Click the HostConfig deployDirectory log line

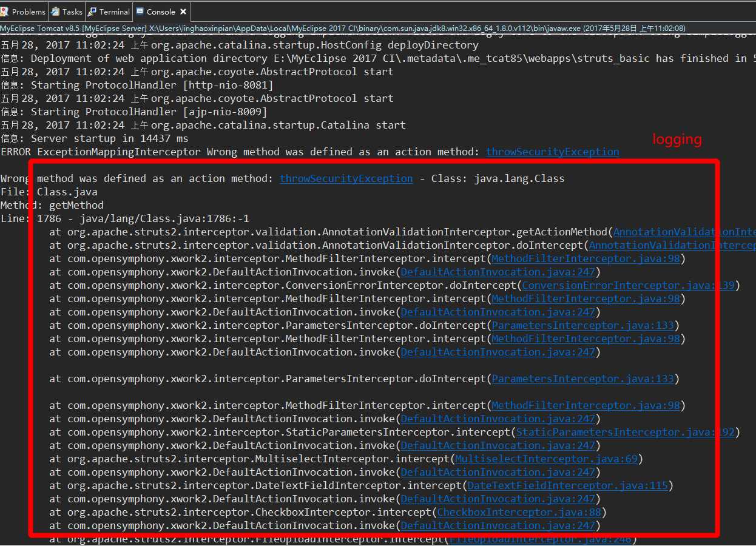click(239, 45)
